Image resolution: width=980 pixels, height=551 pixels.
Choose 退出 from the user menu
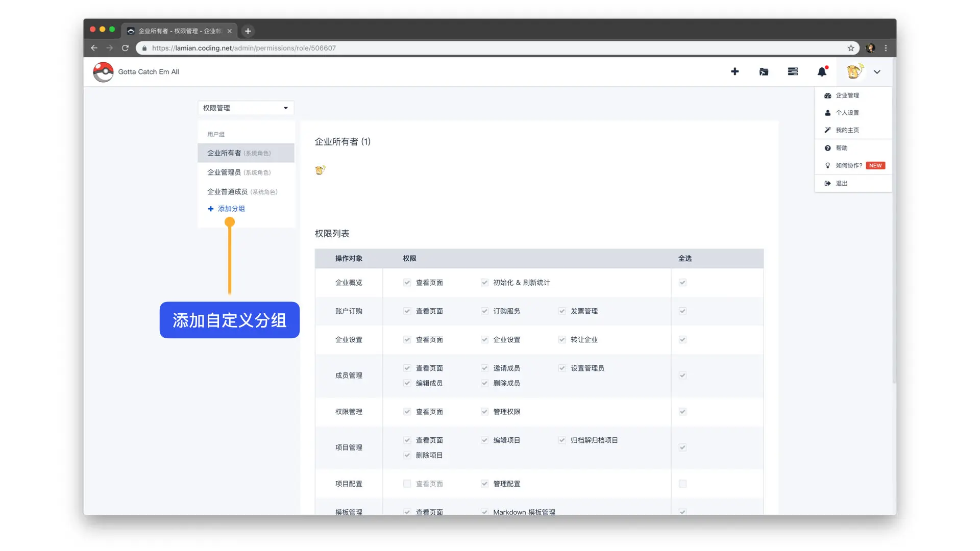click(x=841, y=183)
